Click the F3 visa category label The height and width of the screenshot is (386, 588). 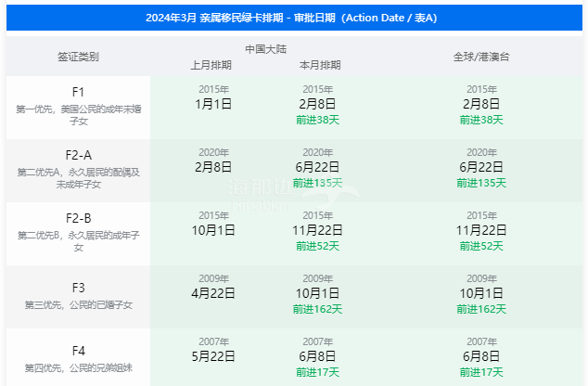point(78,287)
